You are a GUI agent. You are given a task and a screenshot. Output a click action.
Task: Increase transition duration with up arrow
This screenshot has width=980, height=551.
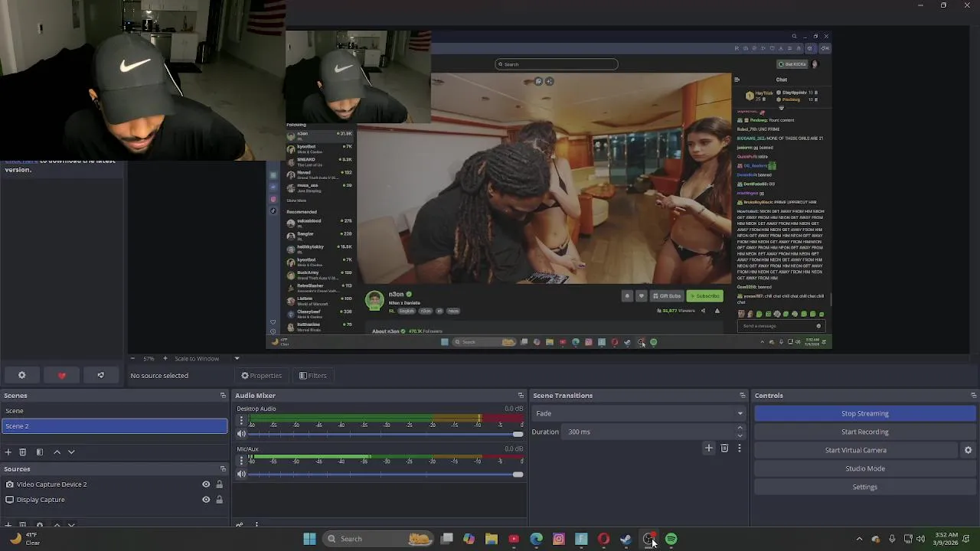click(x=740, y=428)
